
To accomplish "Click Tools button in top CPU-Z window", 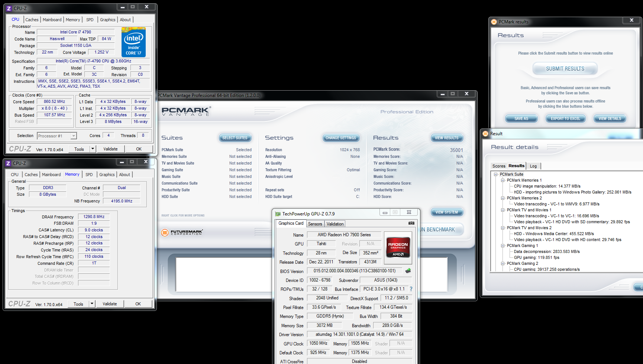I will pyautogui.click(x=79, y=149).
